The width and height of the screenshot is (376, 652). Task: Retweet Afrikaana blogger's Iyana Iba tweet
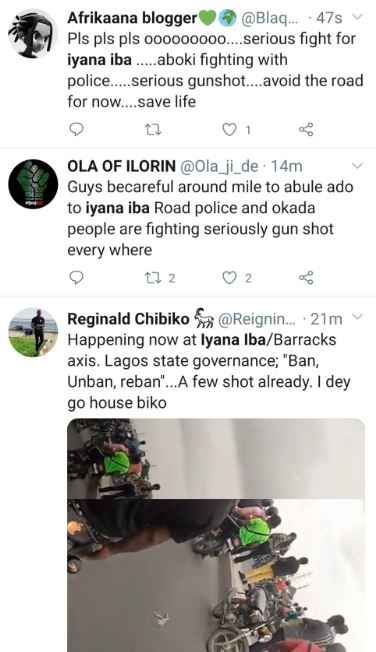pyautogui.click(x=153, y=130)
